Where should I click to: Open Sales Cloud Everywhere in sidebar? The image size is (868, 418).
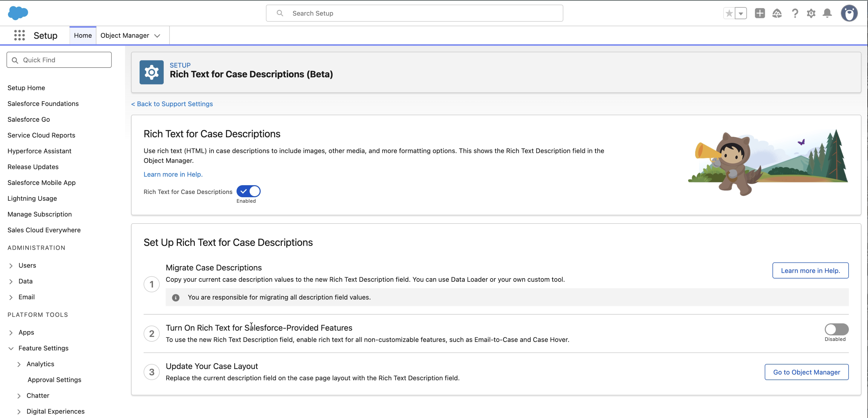[x=44, y=230]
